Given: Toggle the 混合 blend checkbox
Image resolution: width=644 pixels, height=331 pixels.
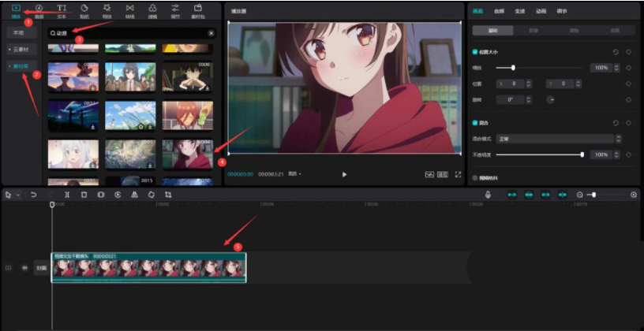Looking at the screenshot, I should pos(475,123).
